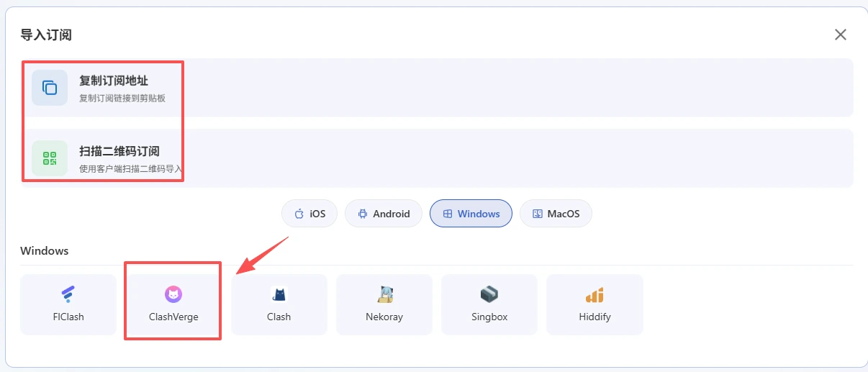The image size is (868, 372).
Task: Click the 使用客户端扫描二维码导入 description
Action: (130, 169)
